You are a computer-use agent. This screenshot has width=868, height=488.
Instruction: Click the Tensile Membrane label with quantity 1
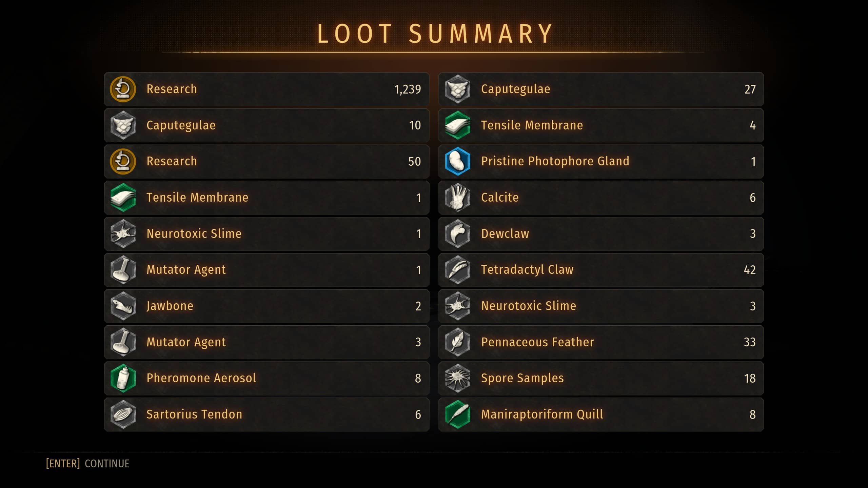pyautogui.click(x=197, y=197)
